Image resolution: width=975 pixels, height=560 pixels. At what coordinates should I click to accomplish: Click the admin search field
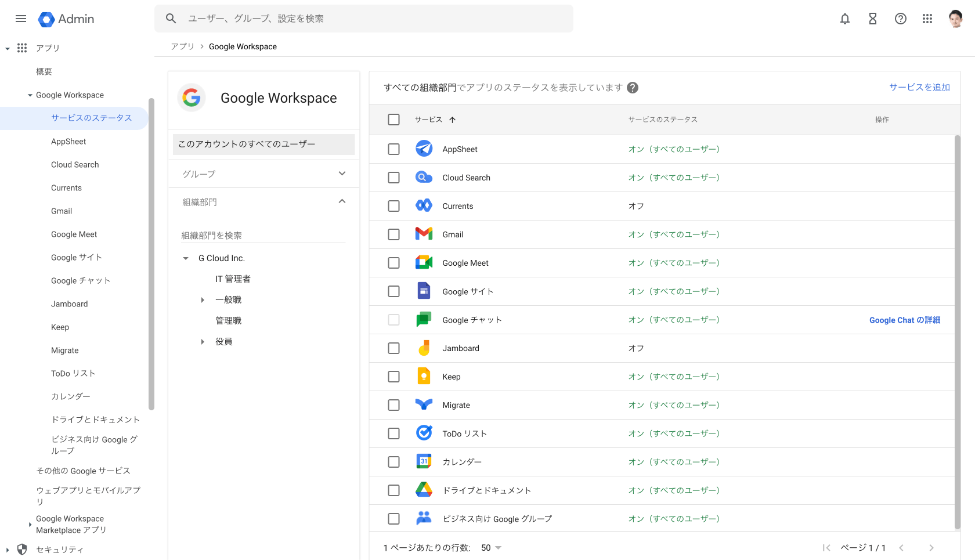pyautogui.click(x=364, y=19)
